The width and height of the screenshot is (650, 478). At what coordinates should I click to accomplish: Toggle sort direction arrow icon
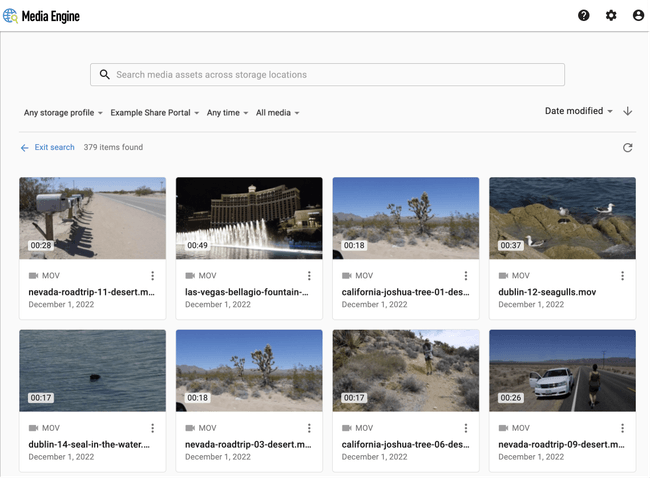pos(627,111)
